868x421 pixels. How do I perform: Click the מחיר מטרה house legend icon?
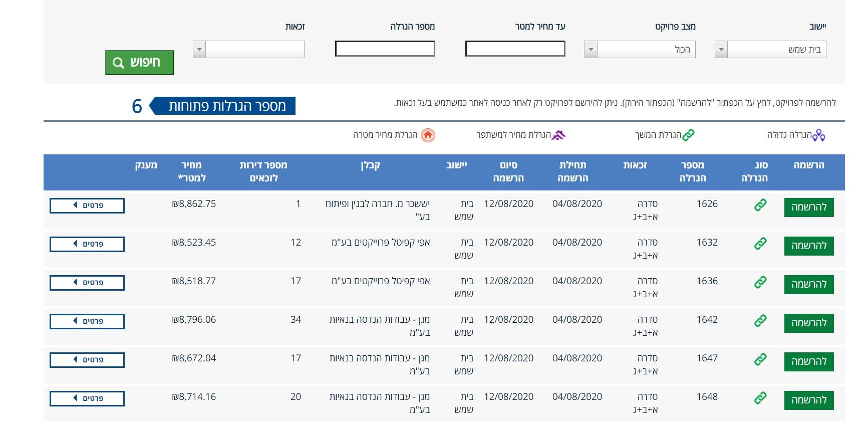(428, 135)
